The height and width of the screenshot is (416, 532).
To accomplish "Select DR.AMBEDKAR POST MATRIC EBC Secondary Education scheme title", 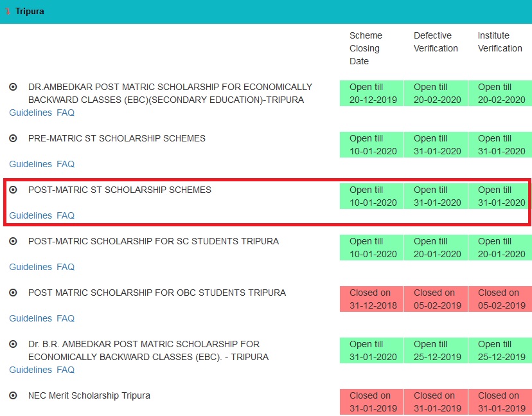I will pyautogui.click(x=170, y=93).
